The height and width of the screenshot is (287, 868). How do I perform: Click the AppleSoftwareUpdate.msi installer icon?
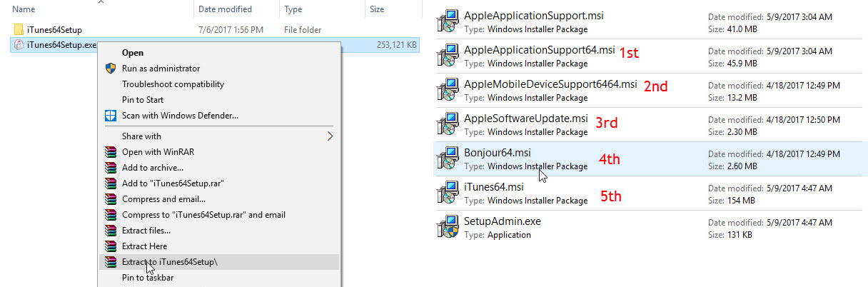coord(448,124)
